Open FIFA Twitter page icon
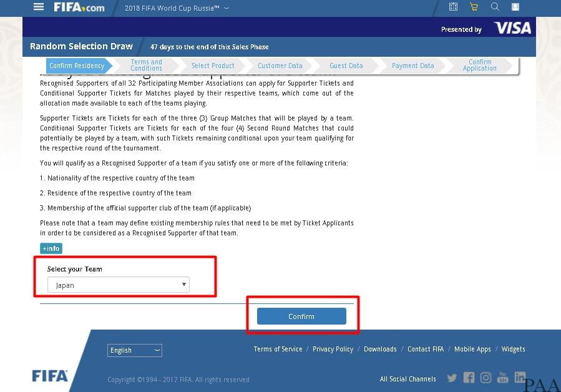The width and height of the screenshot is (561, 392). coord(452,378)
